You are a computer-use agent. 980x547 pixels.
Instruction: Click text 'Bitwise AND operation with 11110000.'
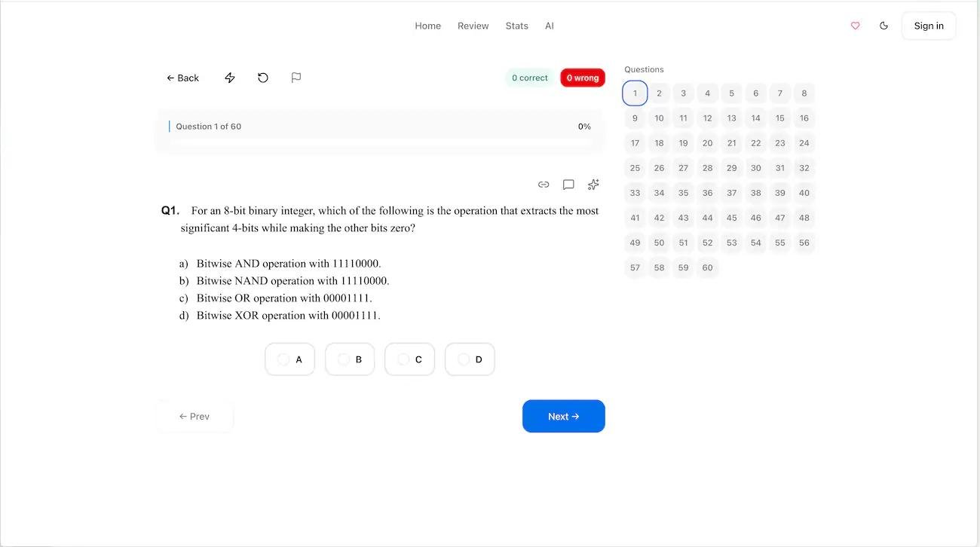289,264
